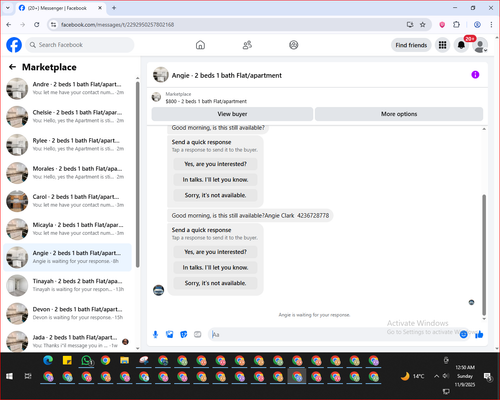Screen dimensions: 500x400
Task: Select last 'Yes, are you interested?' response
Action: click(215, 252)
